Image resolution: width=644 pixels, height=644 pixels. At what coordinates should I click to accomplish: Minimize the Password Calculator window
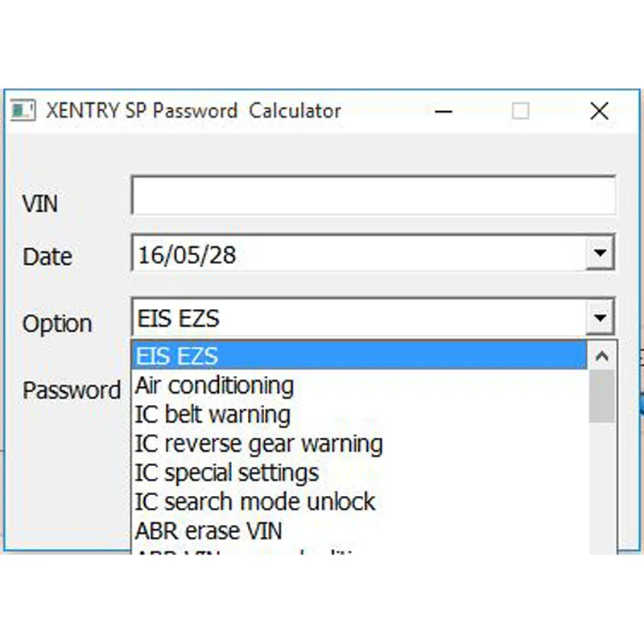[444, 111]
